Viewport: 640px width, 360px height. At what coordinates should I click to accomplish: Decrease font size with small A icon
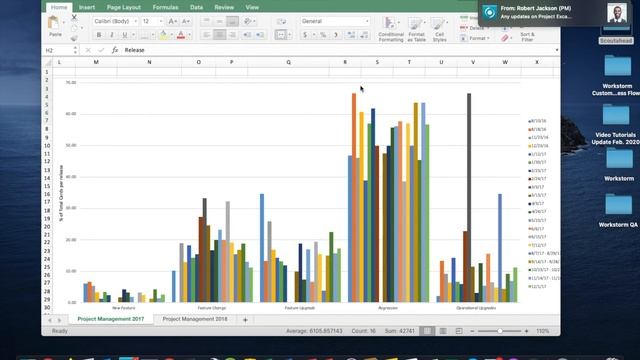pyautogui.click(x=186, y=21)
